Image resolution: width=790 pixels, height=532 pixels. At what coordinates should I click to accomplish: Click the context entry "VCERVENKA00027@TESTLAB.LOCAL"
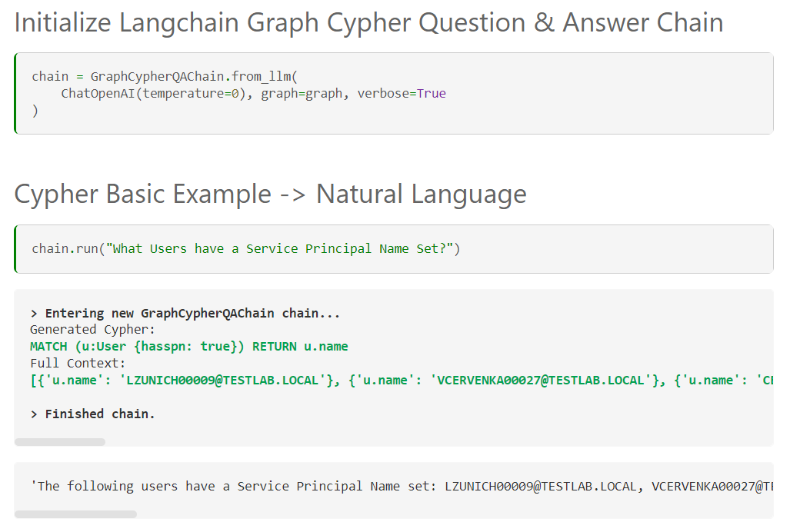[x=541, y=380]
